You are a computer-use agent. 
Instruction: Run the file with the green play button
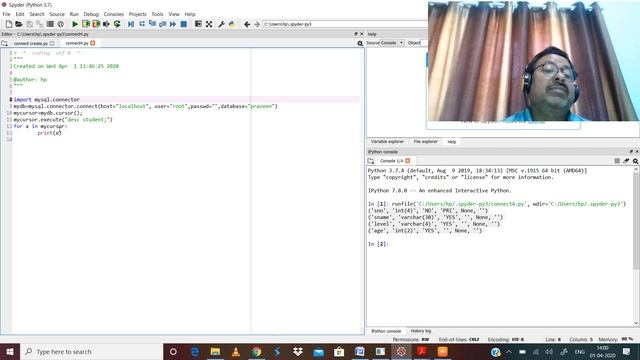coord(75,24)
